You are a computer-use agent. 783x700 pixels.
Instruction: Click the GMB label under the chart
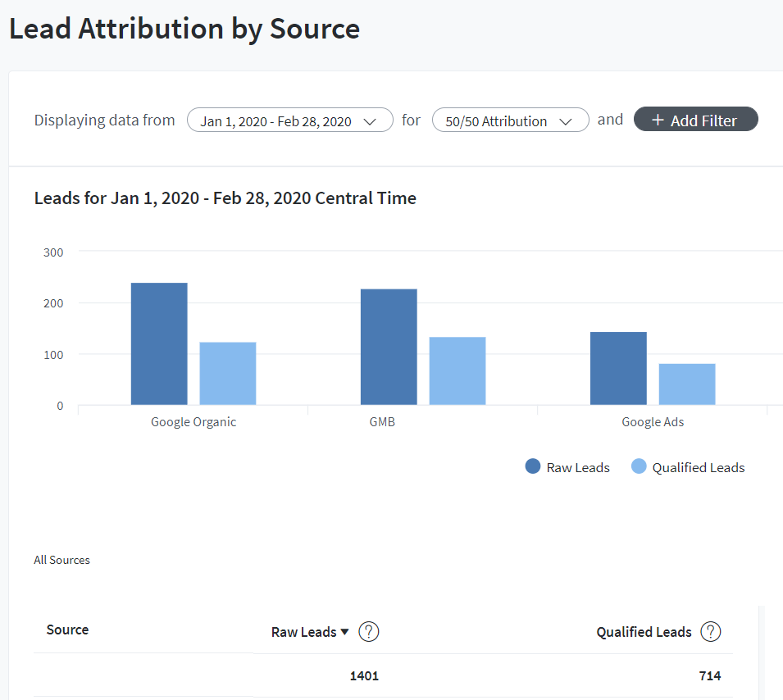(382, 422)
